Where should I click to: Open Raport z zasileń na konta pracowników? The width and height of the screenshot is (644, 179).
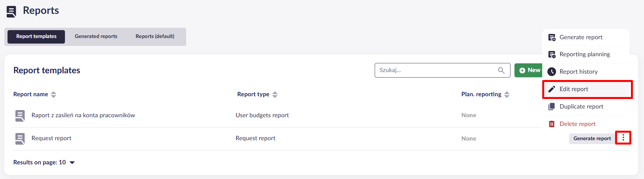pyautogui.click(x=83, y=115)
